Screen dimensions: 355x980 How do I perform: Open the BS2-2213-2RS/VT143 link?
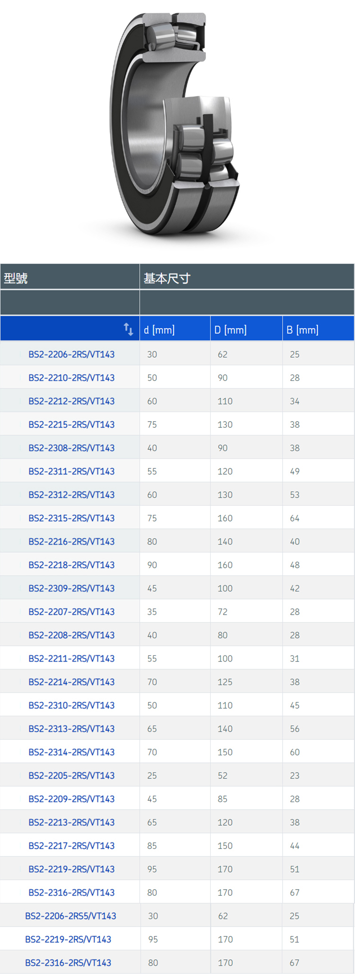[x=71, y=823]
